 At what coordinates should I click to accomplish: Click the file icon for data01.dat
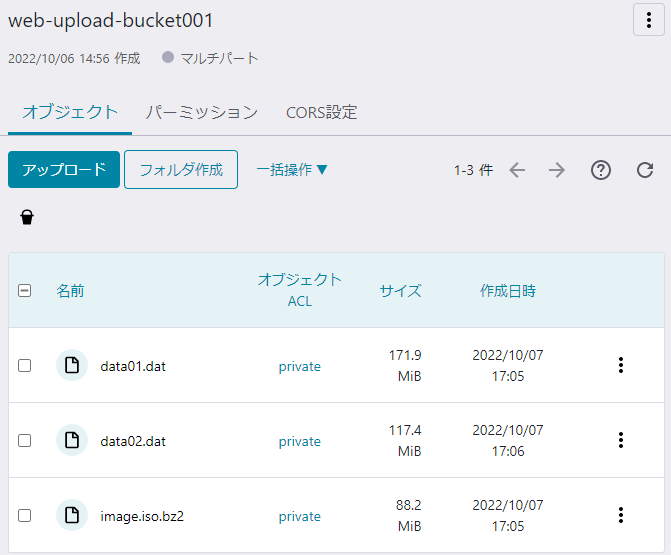pyautogui.click(x=72, y=366)
